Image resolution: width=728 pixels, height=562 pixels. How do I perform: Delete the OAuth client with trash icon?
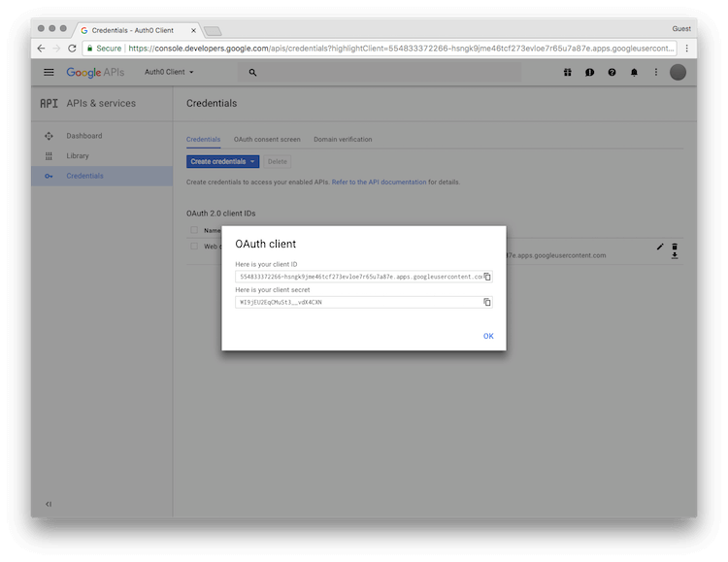tap(675, 247)
